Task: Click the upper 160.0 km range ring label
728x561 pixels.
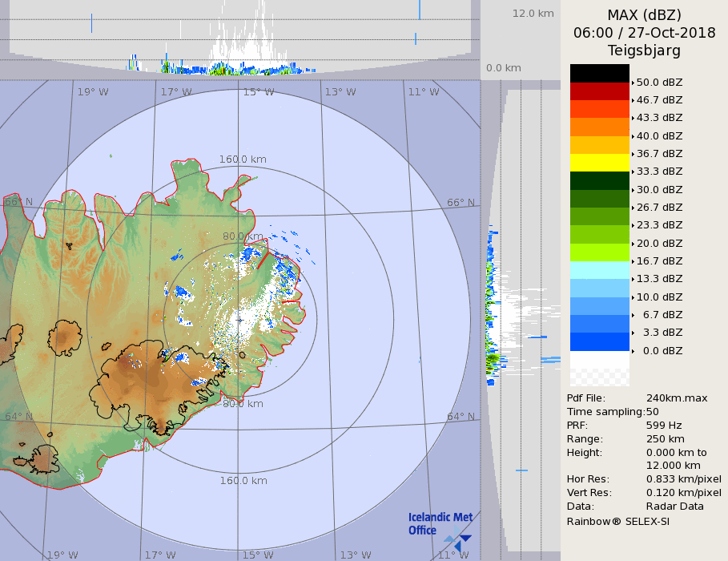Action: [243, 159]
